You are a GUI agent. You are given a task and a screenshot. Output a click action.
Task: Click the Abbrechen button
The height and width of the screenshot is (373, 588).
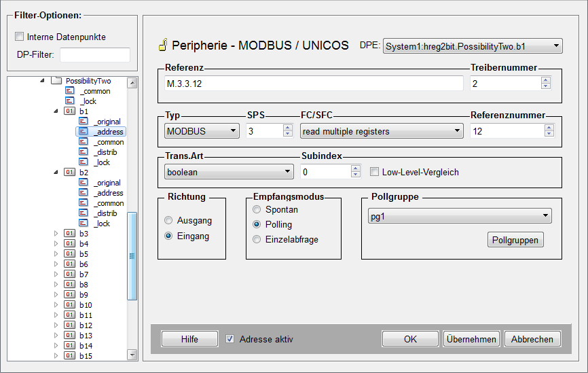pyautogui.click(x=532, y=339)
